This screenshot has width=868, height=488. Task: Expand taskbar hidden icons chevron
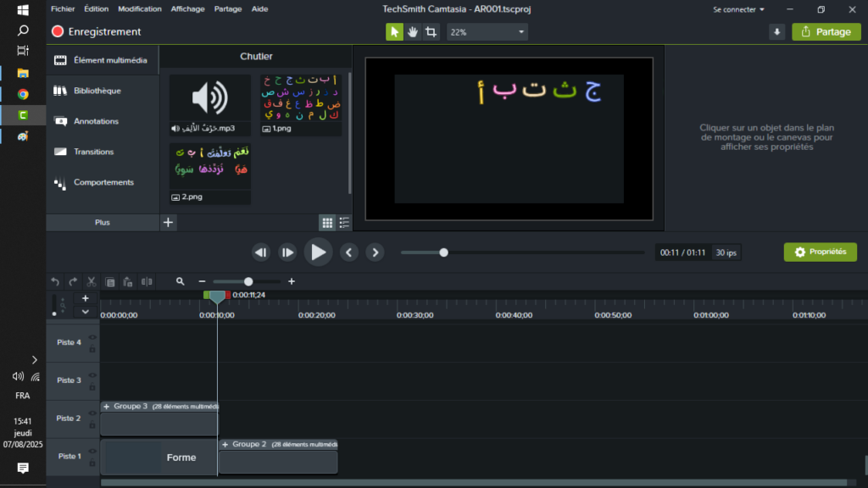[34, 360]
